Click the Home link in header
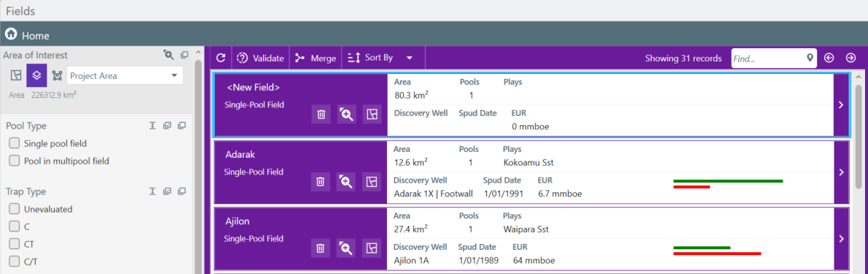Screen dimensions: 868x274 point(36,36)
